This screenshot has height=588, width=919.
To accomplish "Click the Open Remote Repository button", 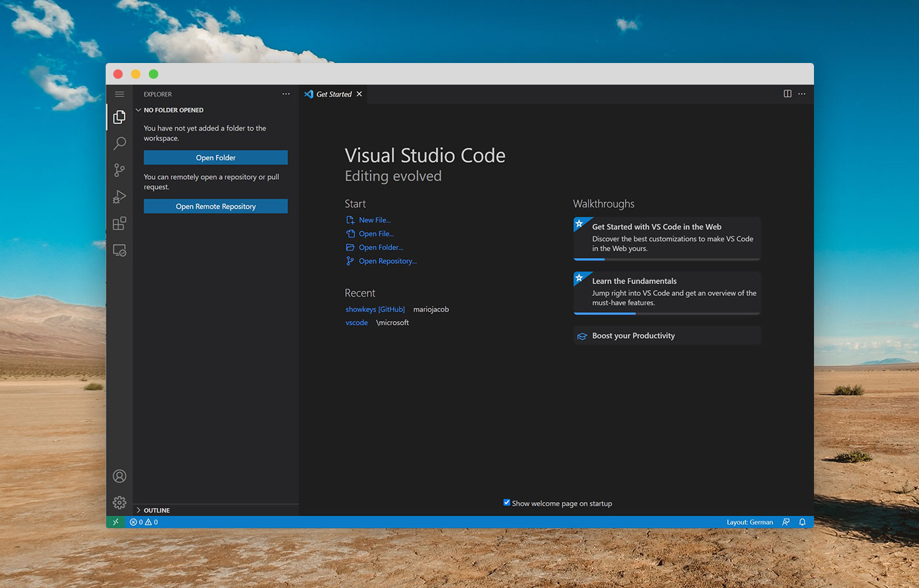I will 215,206.
